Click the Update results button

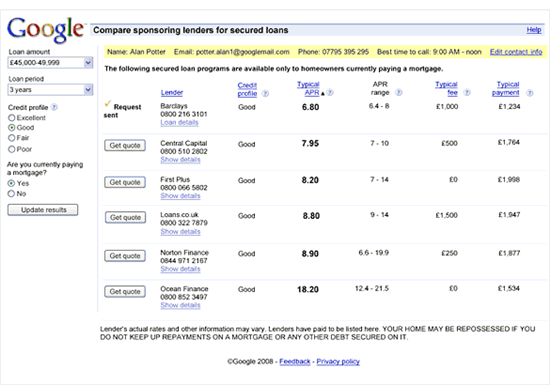point(43,210)
